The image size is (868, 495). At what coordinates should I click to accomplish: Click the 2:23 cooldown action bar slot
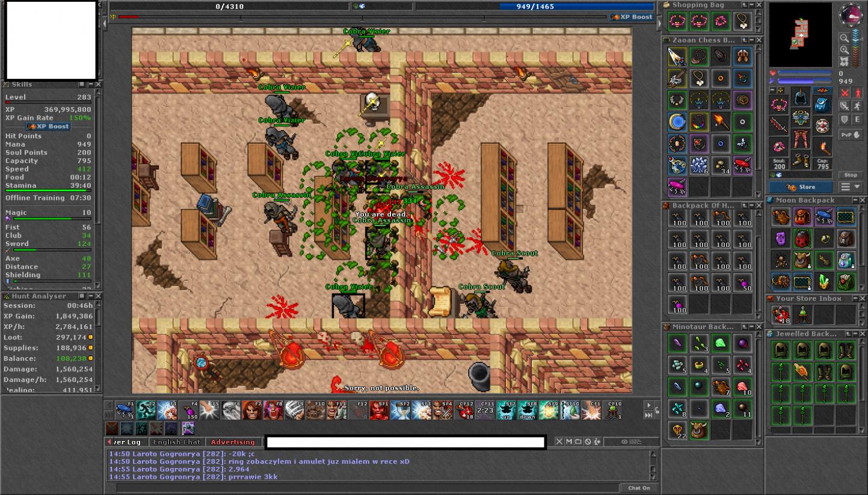485,411
